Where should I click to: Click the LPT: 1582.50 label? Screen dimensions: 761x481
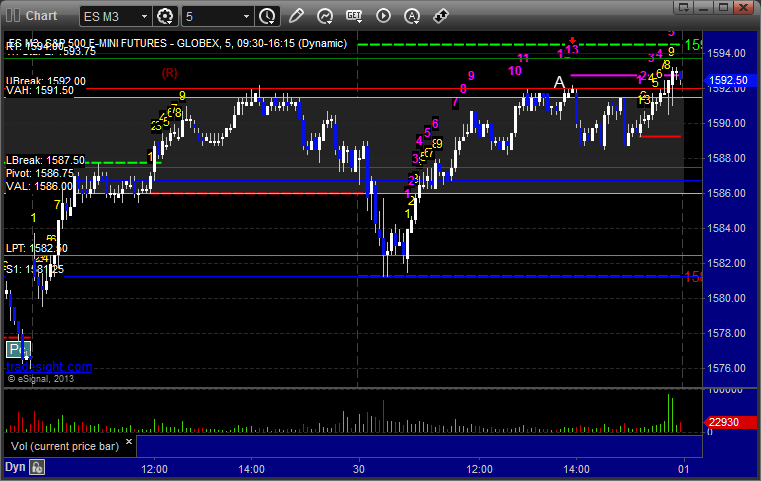(37, 248)
